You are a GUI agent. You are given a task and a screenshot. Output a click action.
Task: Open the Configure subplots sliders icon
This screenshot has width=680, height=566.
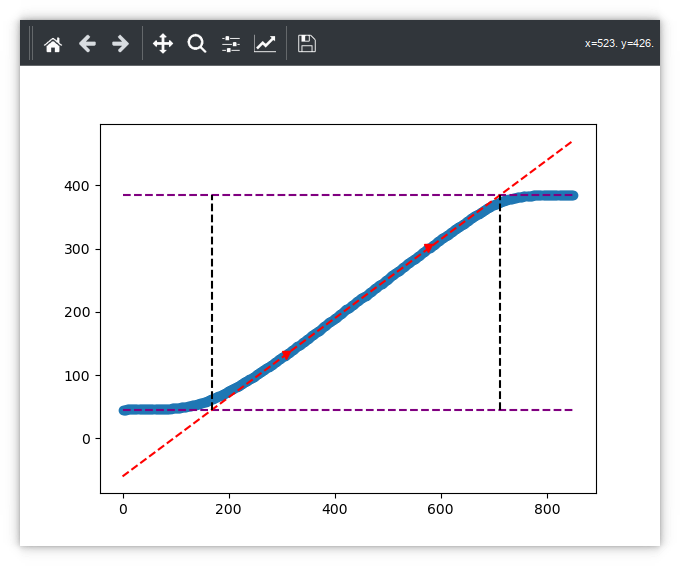click(x=231, y=44)
